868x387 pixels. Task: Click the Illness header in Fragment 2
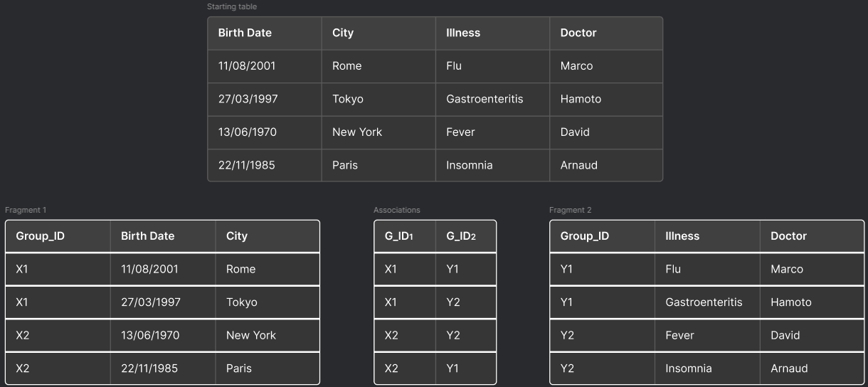[682, 236]
